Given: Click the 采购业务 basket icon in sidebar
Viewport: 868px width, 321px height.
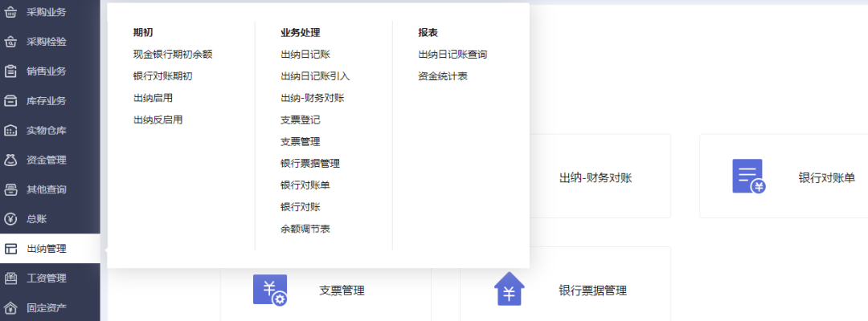Looking at the screenshot, I should click(10, 12).
